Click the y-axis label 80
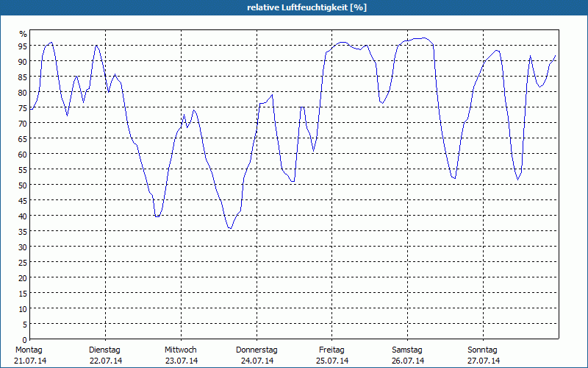 [23, 93]
